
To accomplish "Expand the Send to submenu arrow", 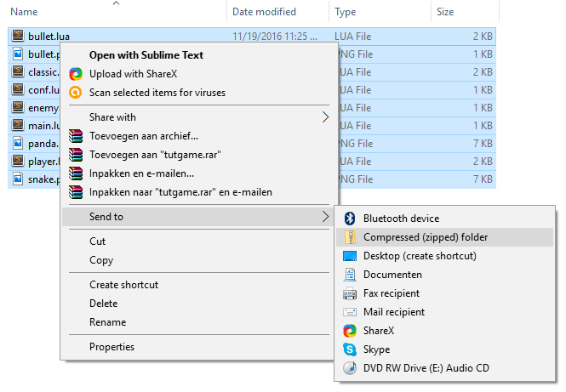I will pyautogui.click(x=324, y=218).
